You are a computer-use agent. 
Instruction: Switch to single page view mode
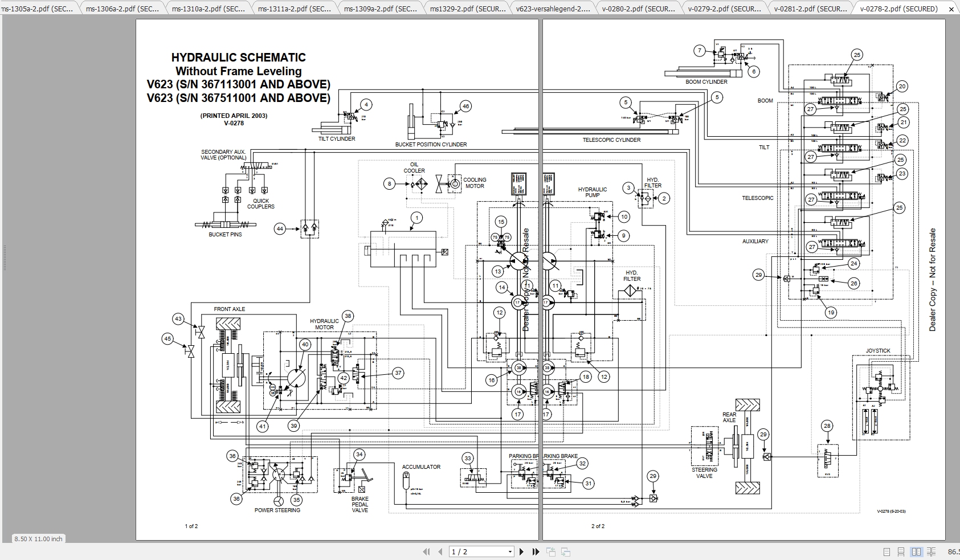pyautogui.click(x=887, y=551)
